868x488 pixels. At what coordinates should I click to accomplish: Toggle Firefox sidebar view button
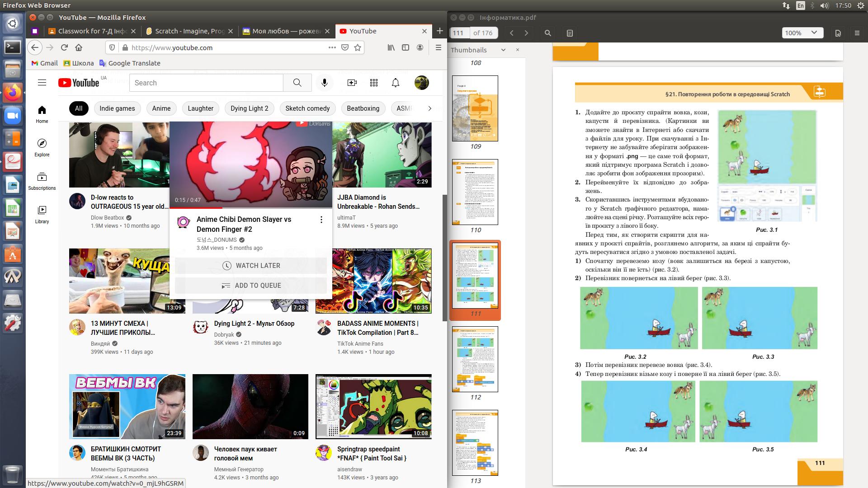pyautogui.click(x=406, y=47)
